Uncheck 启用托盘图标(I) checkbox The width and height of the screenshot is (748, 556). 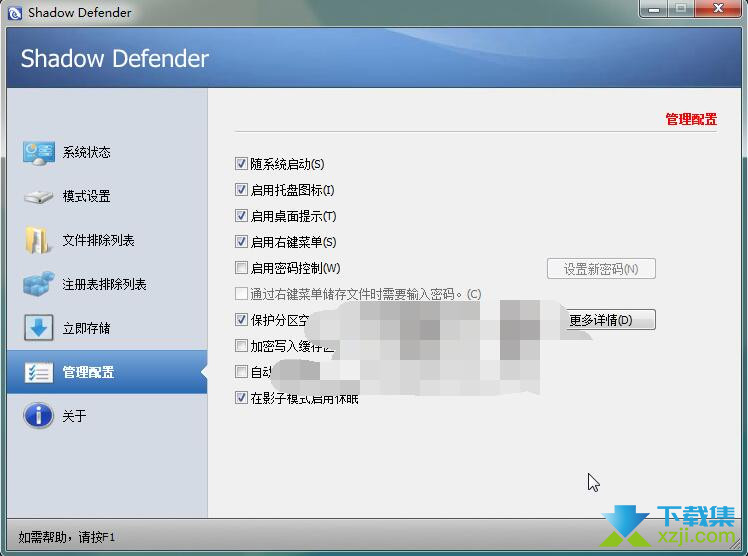point(241,190)
